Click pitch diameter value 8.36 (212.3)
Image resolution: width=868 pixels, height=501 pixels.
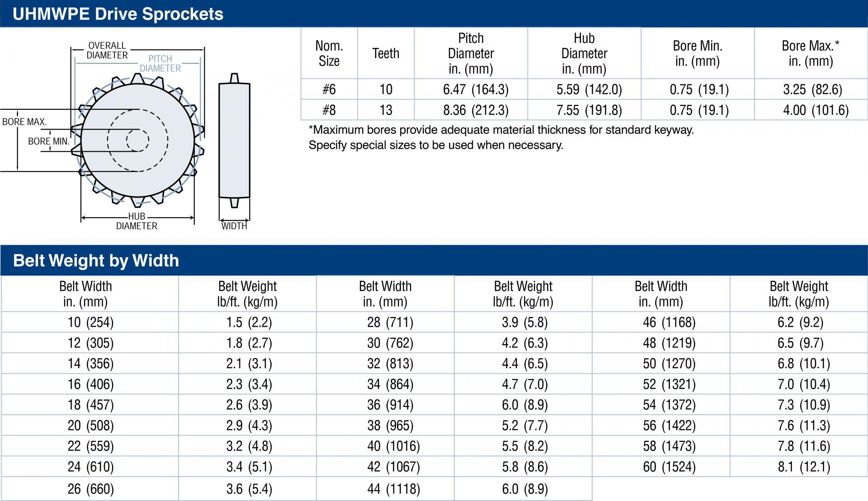click(476, 110)
